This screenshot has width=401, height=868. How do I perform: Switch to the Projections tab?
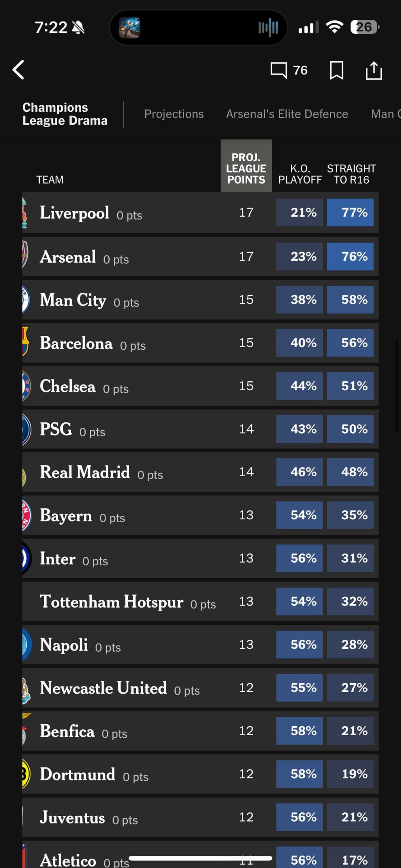click(174, 114)
